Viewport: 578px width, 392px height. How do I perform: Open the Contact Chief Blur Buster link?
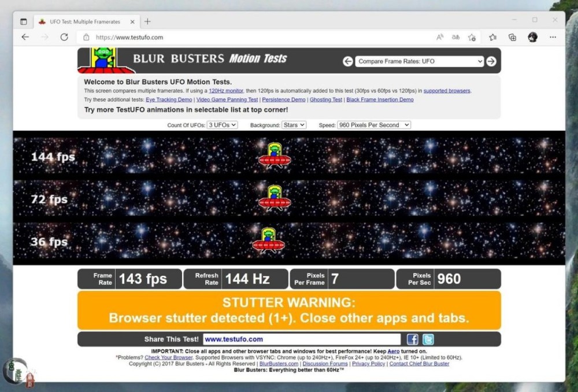(x=419, y=364)
